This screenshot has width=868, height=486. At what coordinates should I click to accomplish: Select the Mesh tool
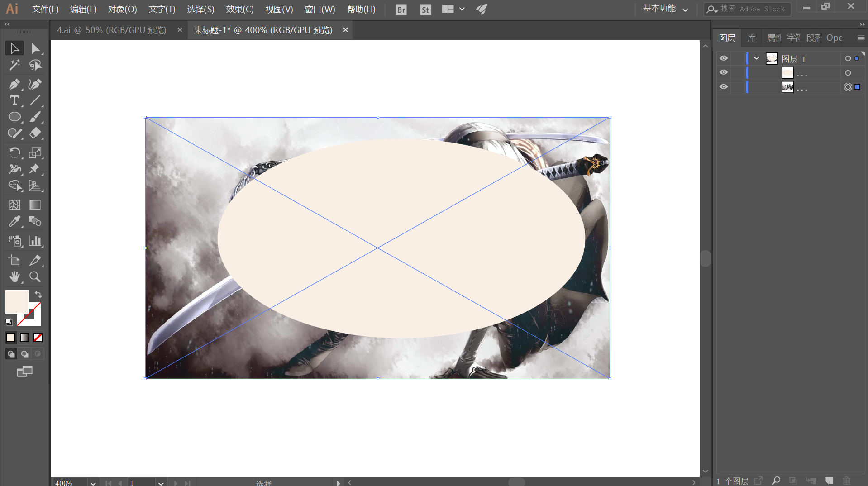[x=14, y=205]
